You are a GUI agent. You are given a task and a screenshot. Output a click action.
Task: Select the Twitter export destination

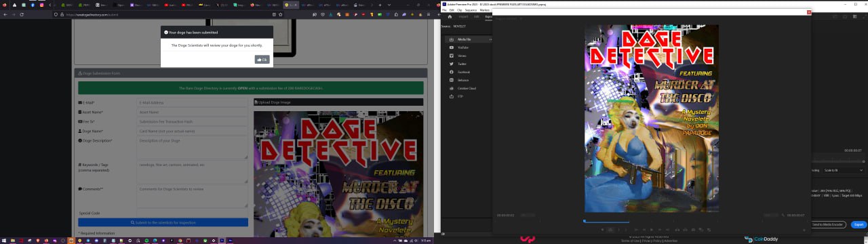[x=462, y=64]
